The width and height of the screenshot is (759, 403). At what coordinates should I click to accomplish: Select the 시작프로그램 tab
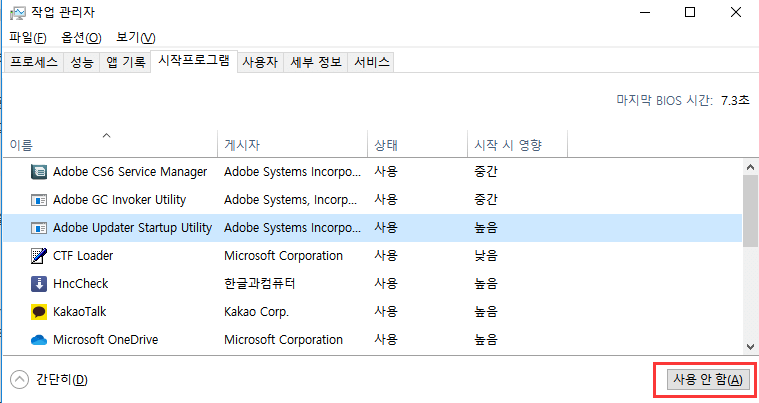(194, 60)
